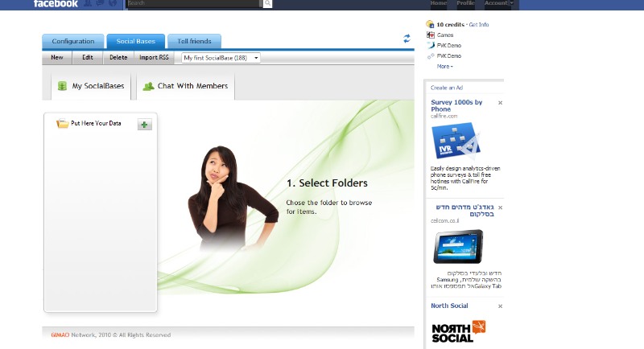This screenshot has height=349, width=644.
Task: Click the refresh arrows icon
Action: tap(407, 39)
